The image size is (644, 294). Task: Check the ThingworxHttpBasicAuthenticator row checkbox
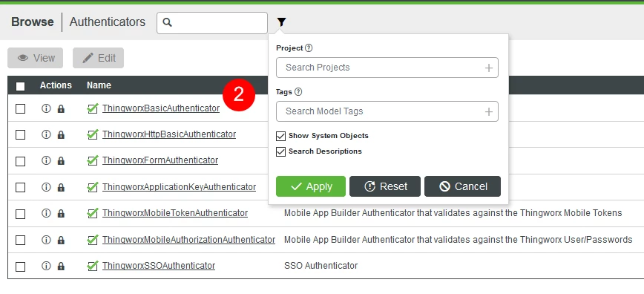tap(20, 135)
